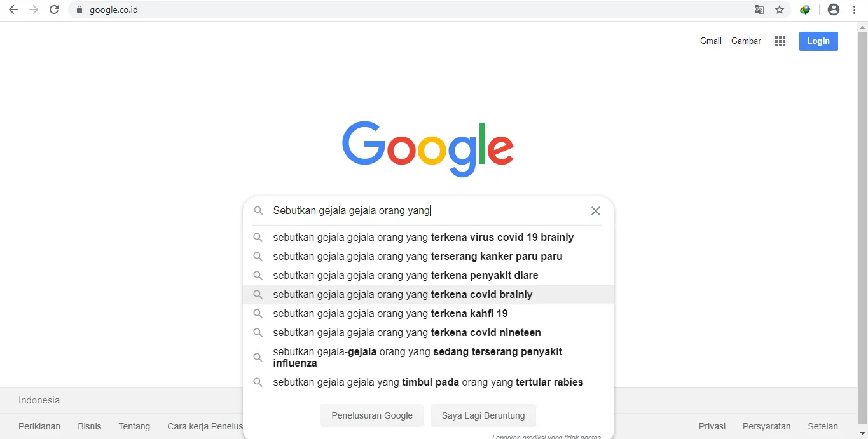
Task: Reload the page with the refresh icon
Action: tap(54, 10)
